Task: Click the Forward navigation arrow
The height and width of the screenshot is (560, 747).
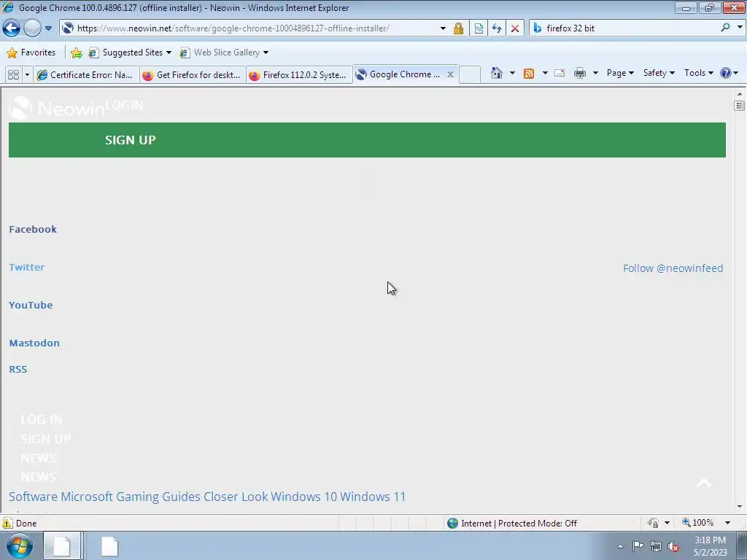Action: pyautogui.click(x=32, y=28)
